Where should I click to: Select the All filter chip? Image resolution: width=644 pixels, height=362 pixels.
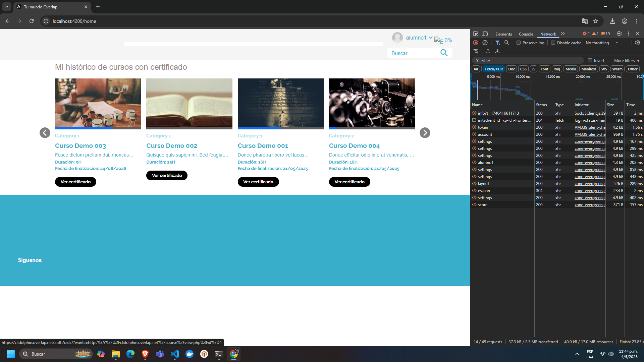[x=476, y=69]
